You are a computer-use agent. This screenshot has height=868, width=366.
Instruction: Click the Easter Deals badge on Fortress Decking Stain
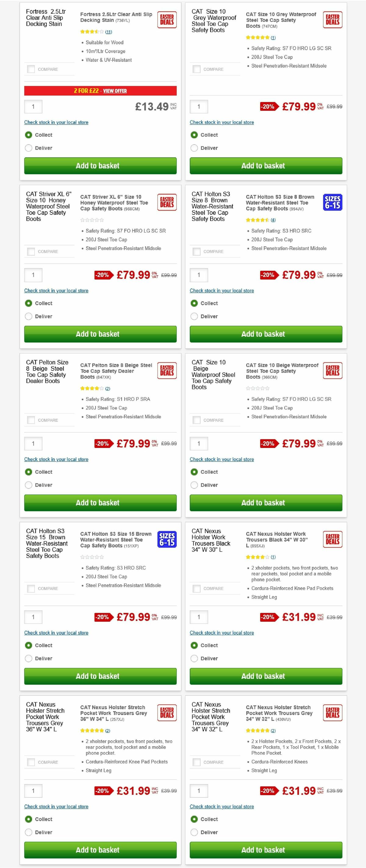click(167, 20)
